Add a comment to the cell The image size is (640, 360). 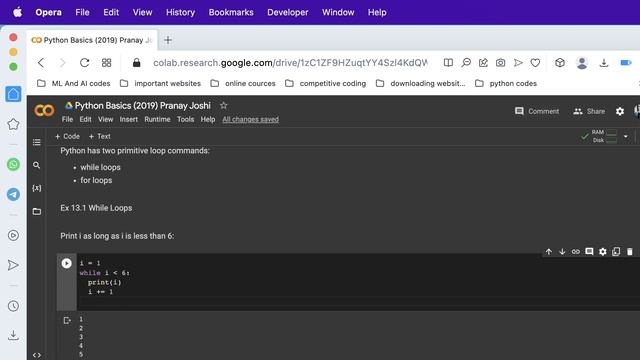click(589, 251)
